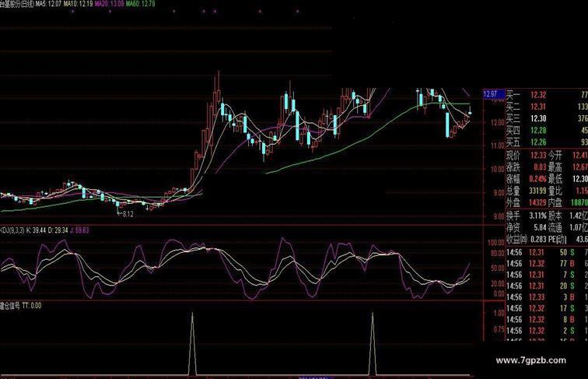The height and width of the screenshot is (379, 588).
Task: Select the 买三 row price 12.30
Action: pyautogui.click(x=538, y=118)
